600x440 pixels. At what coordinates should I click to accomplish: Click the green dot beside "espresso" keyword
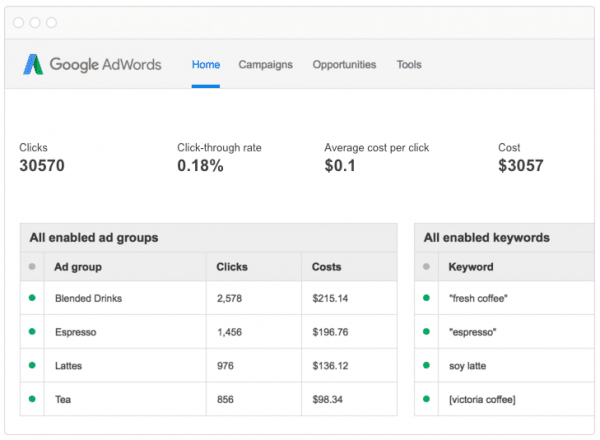(426, 331)
